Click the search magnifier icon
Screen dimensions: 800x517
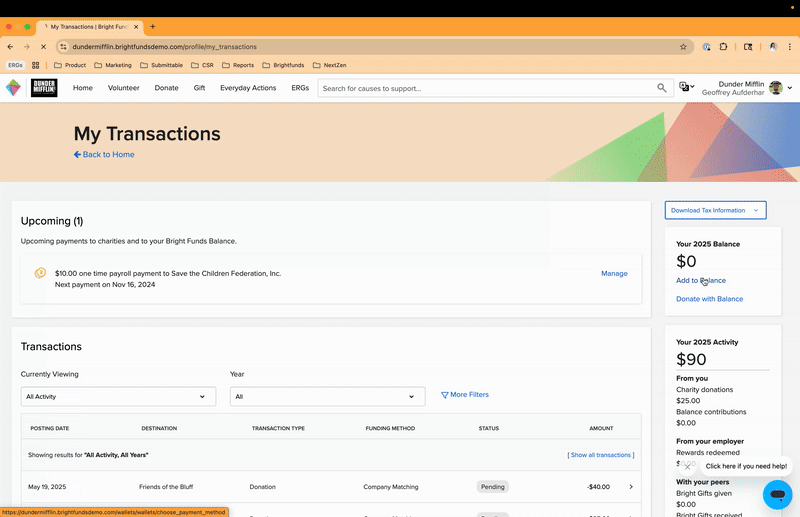pos(662,88)
